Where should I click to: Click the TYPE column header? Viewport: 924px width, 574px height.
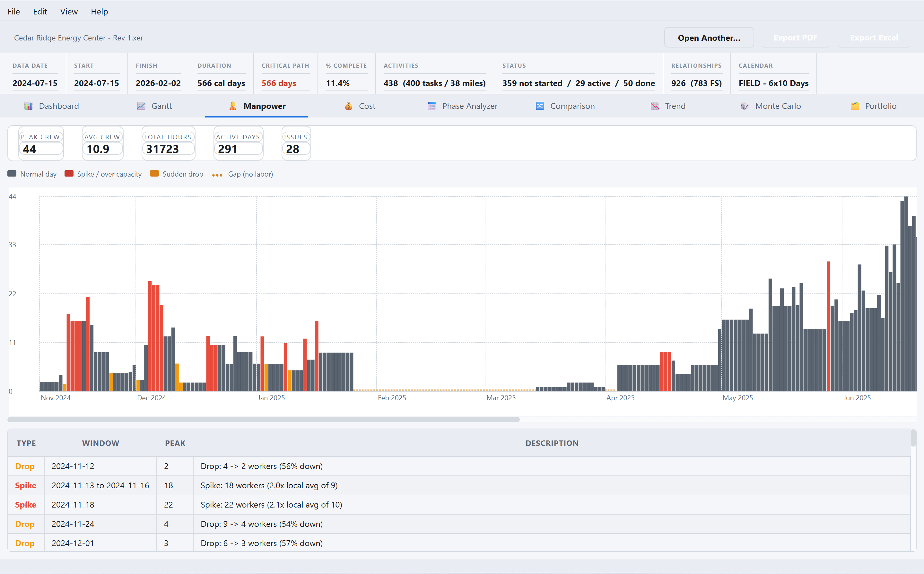coord(26,443)
